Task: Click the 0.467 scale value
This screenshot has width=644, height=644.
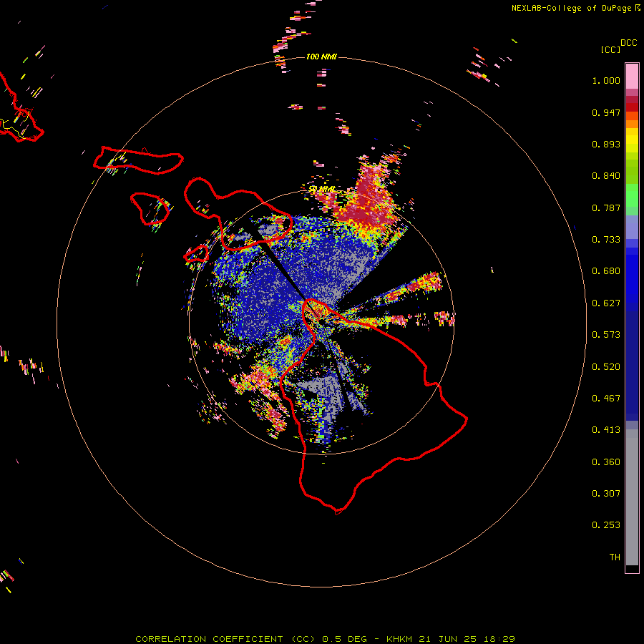Action: [x=606, y=399]
